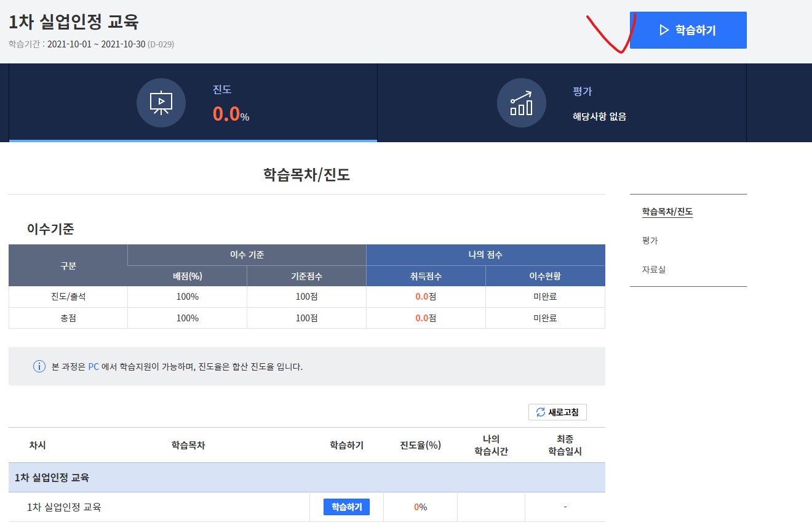Click 미완료 status in 진도/출석 row
812x530 pixels.
pos(545,297)
